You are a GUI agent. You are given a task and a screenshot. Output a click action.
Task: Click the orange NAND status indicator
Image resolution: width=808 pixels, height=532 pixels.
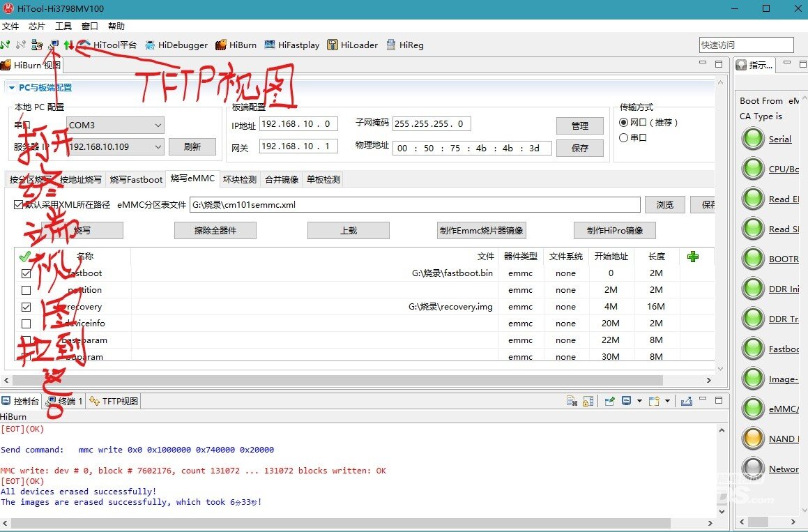[x=753, y=438]
